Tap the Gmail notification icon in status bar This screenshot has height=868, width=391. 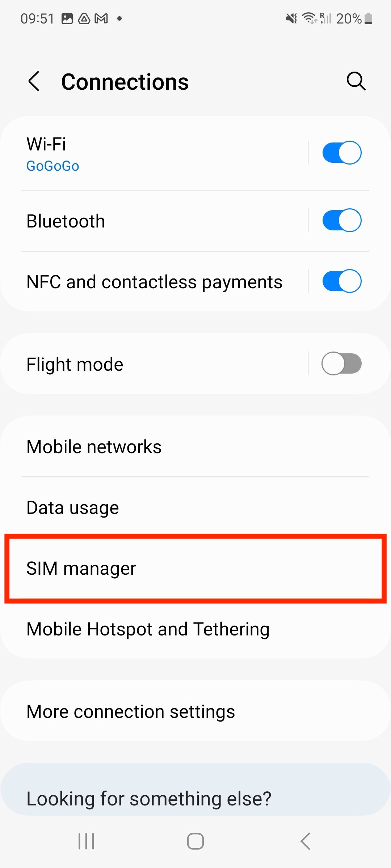(101, 18)
